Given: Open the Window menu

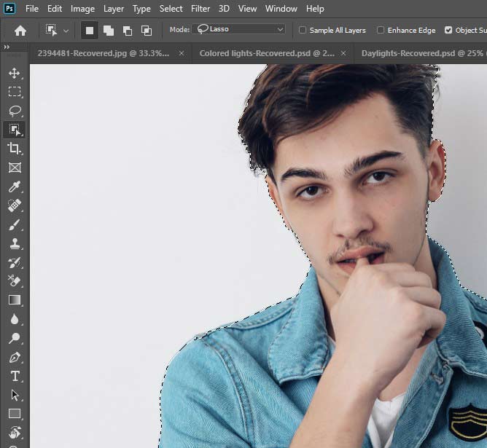Looking at the screenshot, I should click(281, 9).
